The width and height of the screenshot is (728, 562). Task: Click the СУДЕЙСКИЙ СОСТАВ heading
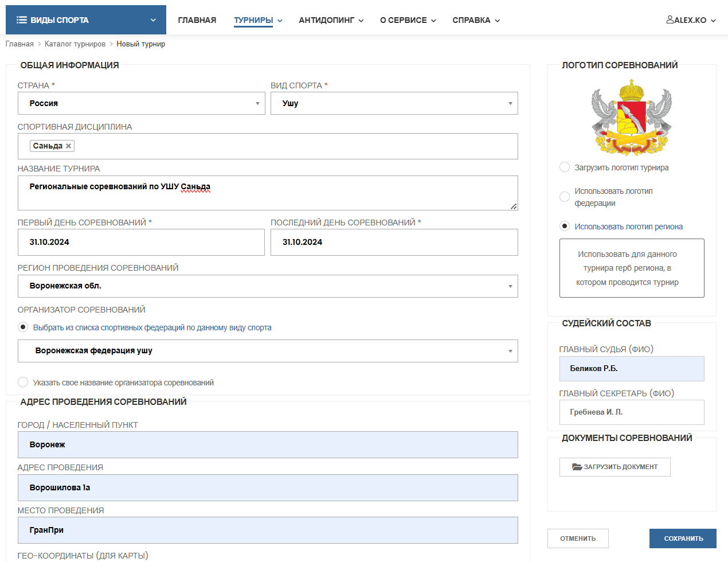(606, 323)
